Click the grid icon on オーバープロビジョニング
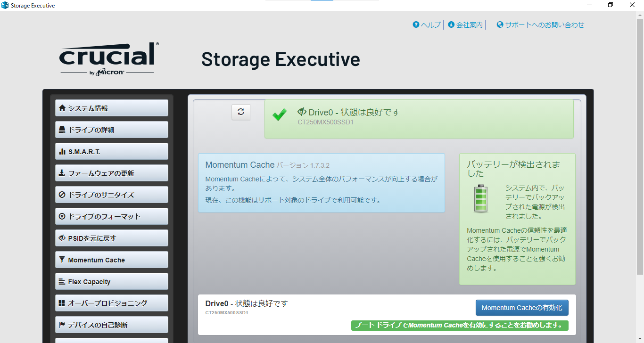Viewport: 644px width, 343px height. [62, 303]
